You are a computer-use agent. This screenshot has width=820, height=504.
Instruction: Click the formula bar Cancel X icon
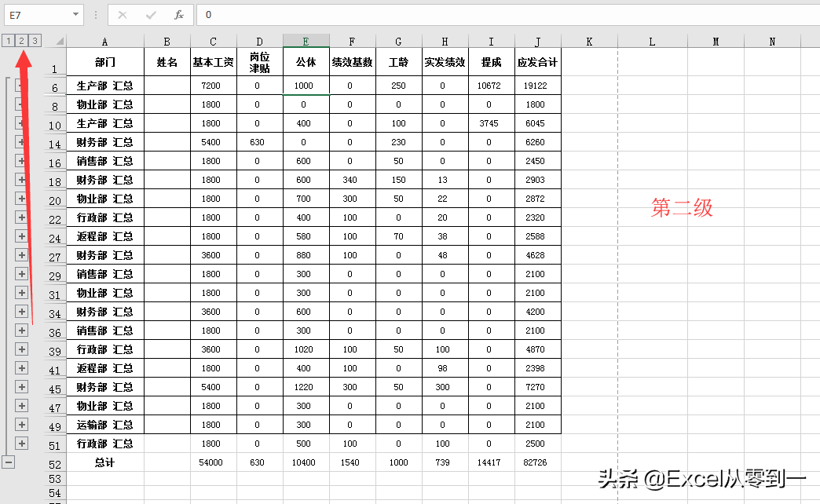[x=123, y=15]
